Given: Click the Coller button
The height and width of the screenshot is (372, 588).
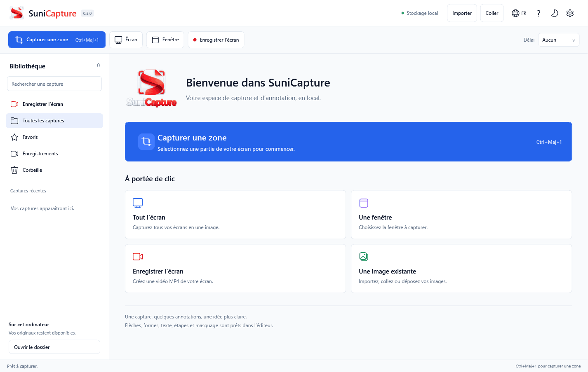Looking at the screenshot, I should [x=492, y=13].
